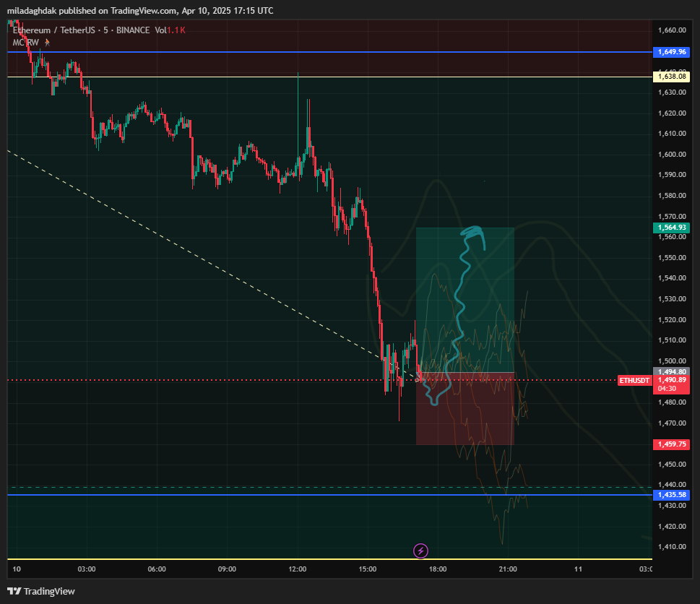The image size is (700, 604).
Task: Click the 06:00 time axis label
Action: point(157,569)
